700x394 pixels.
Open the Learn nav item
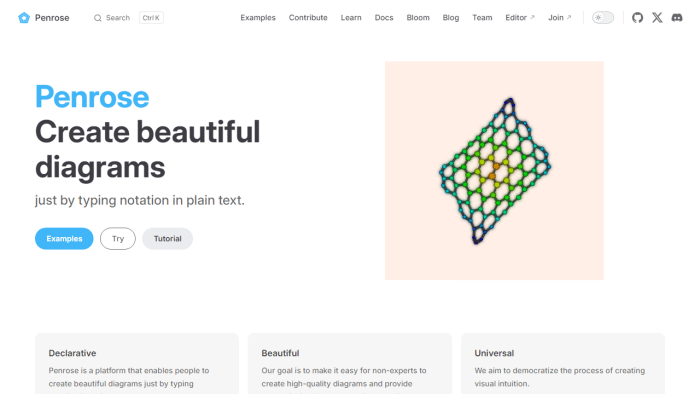[x=351, y=17]
